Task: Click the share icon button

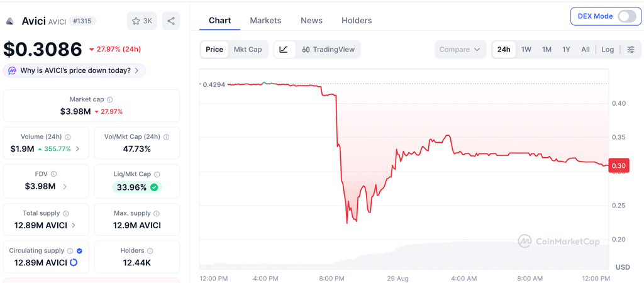Action: click(x=171, y=21)
